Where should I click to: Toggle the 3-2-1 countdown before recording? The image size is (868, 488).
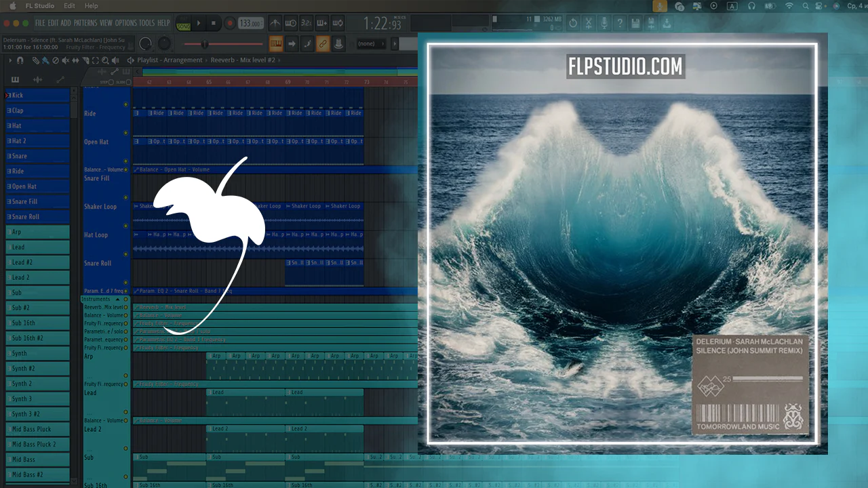(x=307, y=23)
